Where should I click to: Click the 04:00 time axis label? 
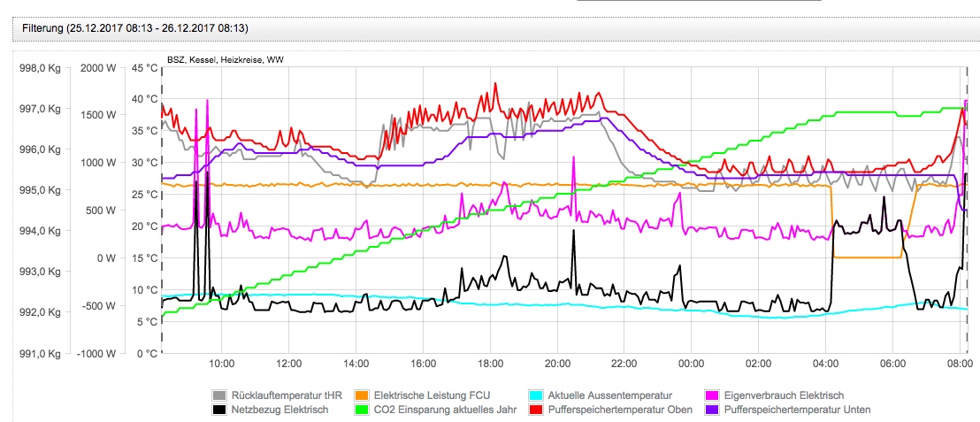tap(825, 364)
